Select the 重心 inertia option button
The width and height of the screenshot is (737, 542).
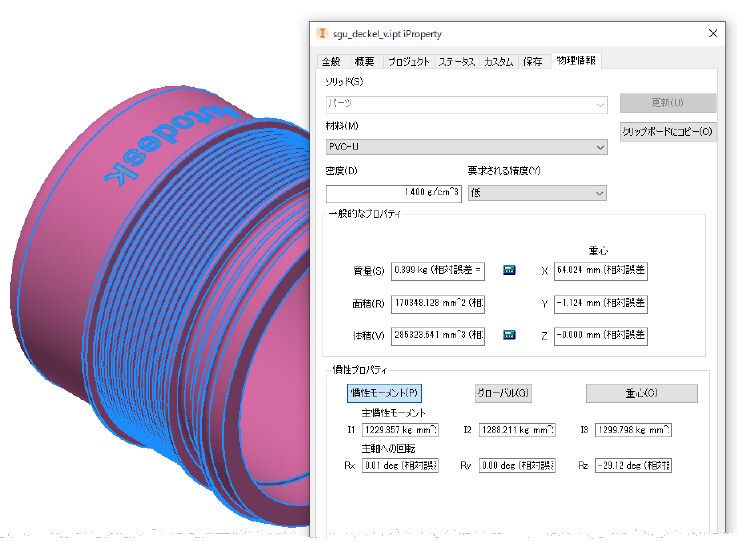pos(642,393)
